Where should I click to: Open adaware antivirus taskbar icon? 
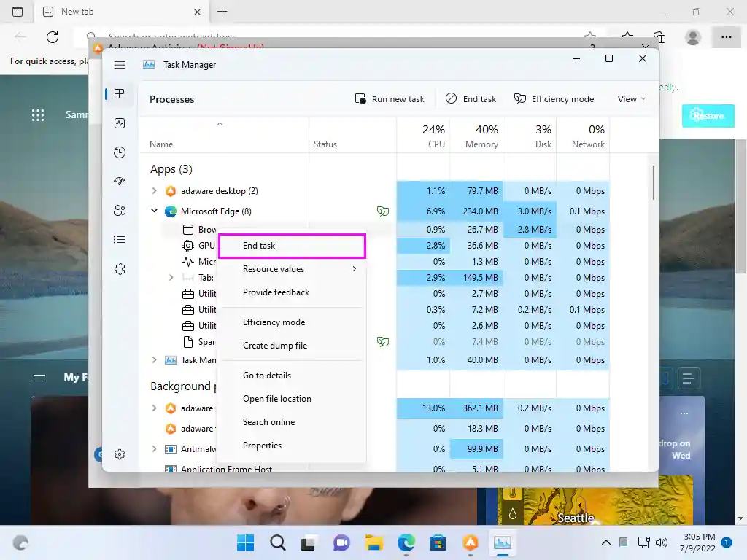pos(471,542)
